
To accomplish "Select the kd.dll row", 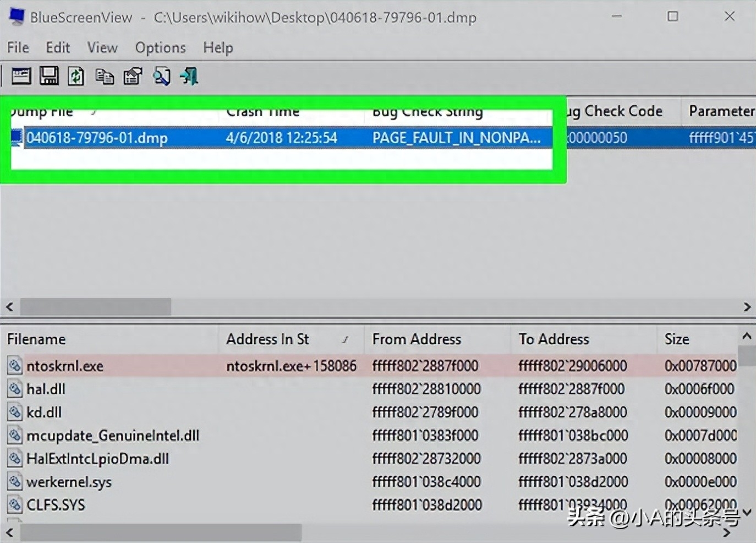I will pyautogui.click(x=370, y=412).
